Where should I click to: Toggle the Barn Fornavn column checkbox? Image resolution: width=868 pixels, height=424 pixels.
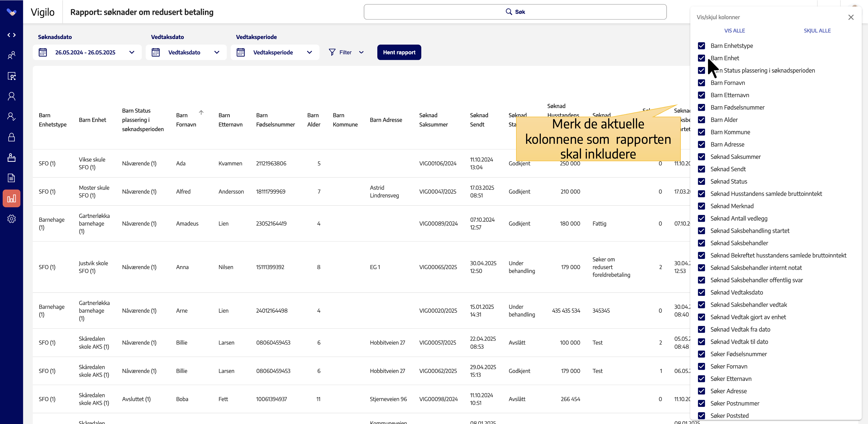tap(701, 83)
